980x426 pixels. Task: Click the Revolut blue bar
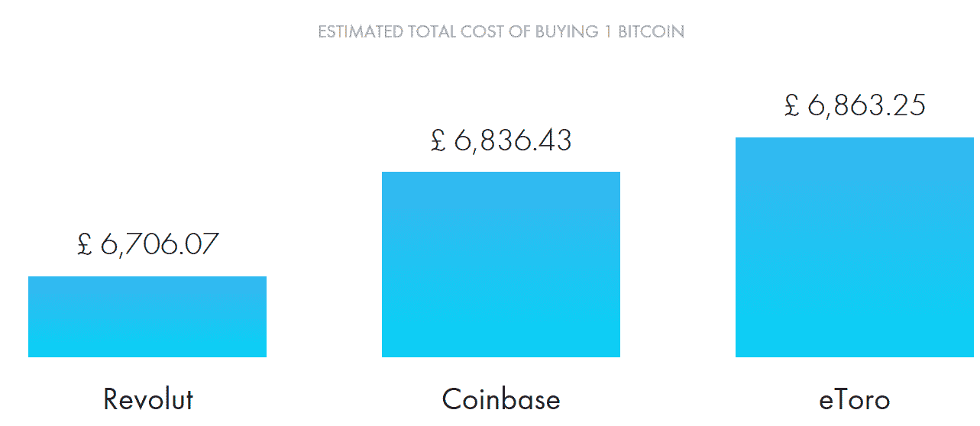(x=147, y=317)
